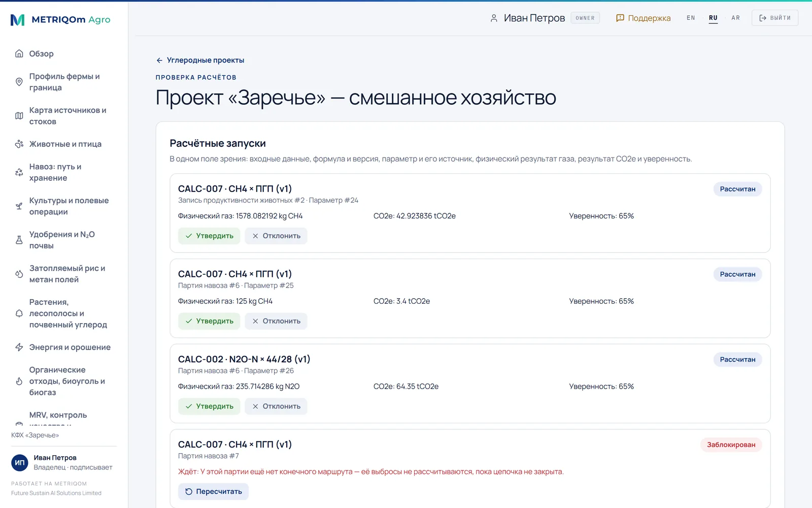Click the recycle icon beside Навоз
The image size is (812, 508).
coord(19,172)
